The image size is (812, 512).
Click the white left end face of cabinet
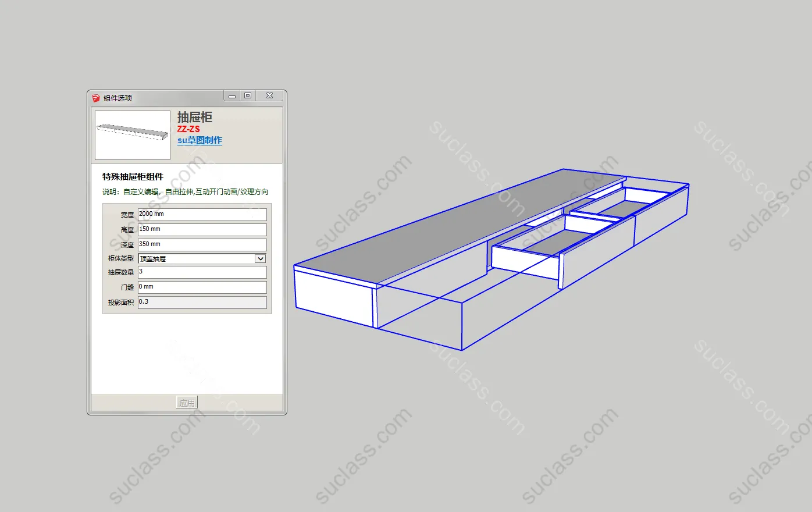tap(333, 297)
